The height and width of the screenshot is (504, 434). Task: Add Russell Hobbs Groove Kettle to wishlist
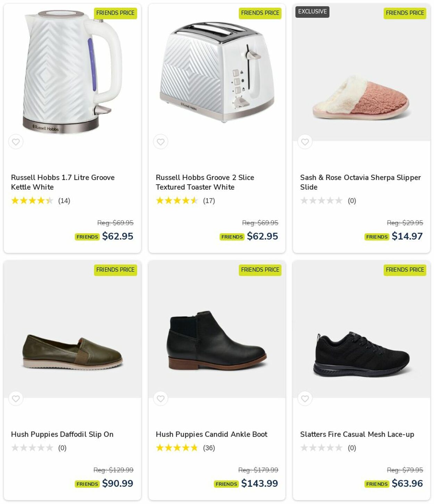tap(16, 142)
